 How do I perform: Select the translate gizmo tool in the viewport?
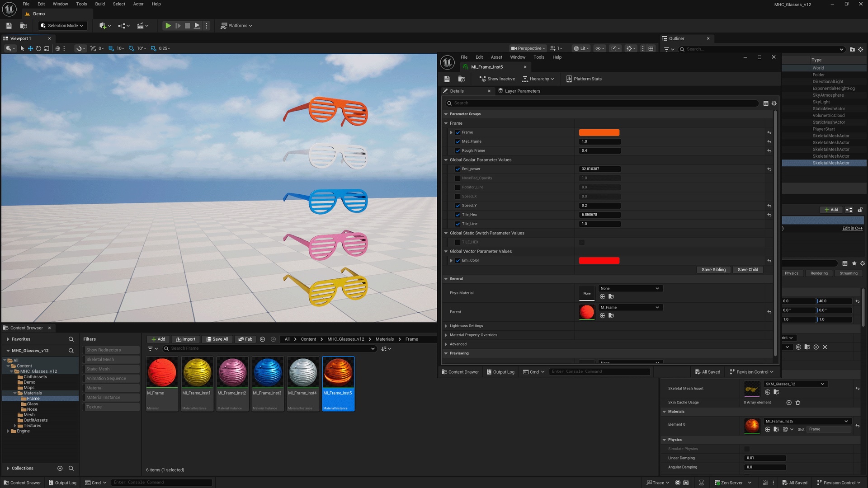tap(30, 48)
